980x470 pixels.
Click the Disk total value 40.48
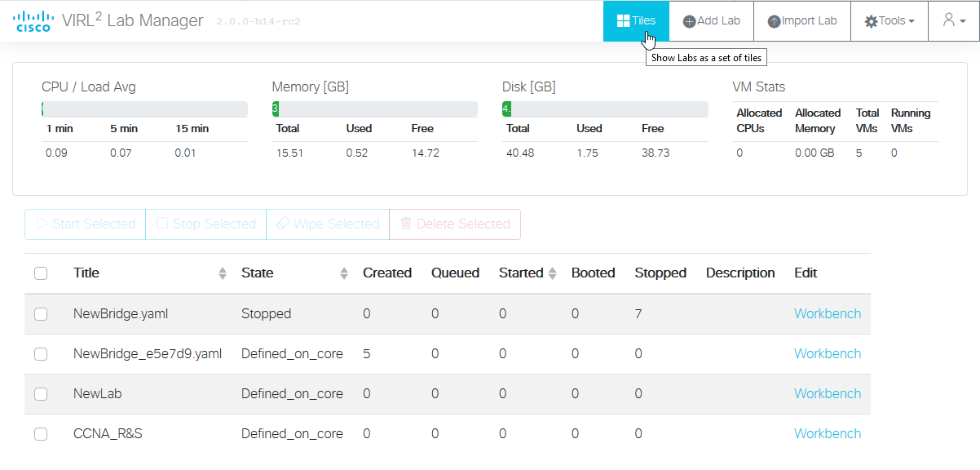coord(520,153)
